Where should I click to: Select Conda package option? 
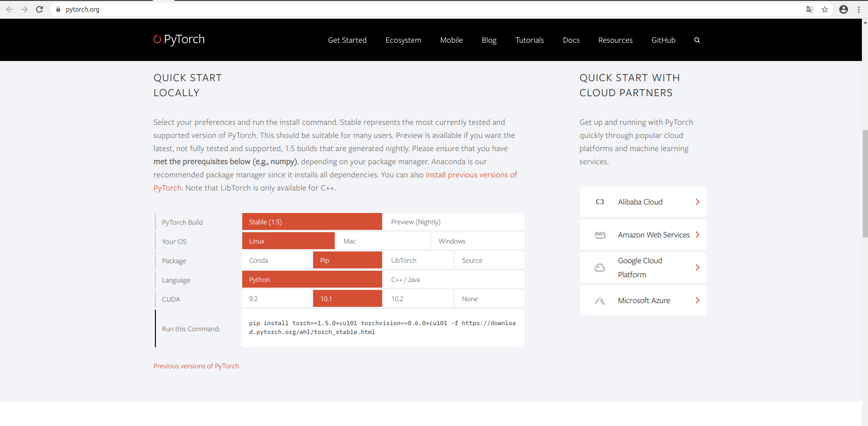pos(277,260)
